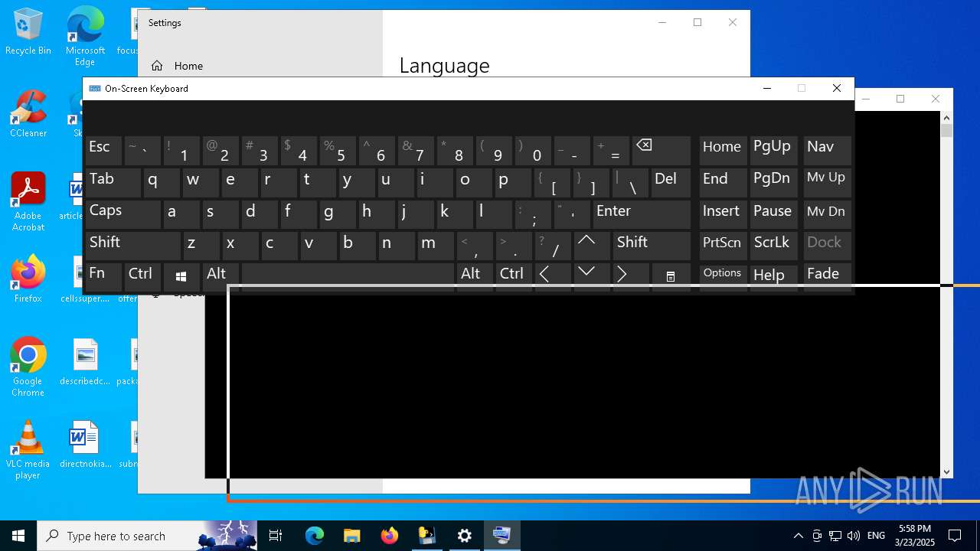Open File Explorer from the taskbar
This screenshot has width=980, height=551.
[351, 536]
